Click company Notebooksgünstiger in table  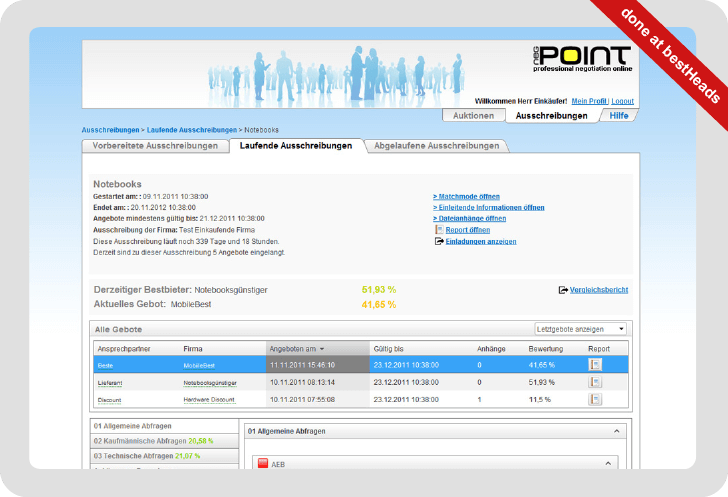click(x=210, y=383)
